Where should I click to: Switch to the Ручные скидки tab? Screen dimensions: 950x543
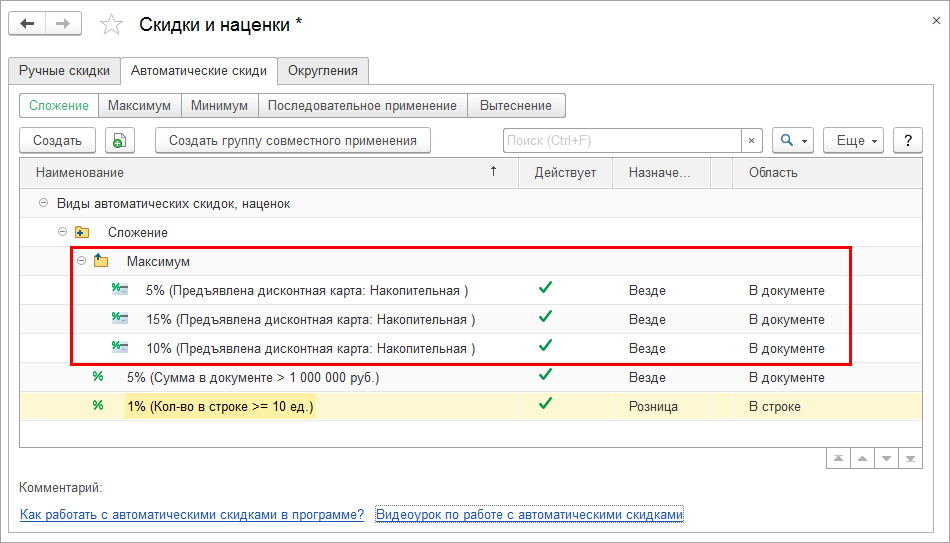[x=64, y=71]
